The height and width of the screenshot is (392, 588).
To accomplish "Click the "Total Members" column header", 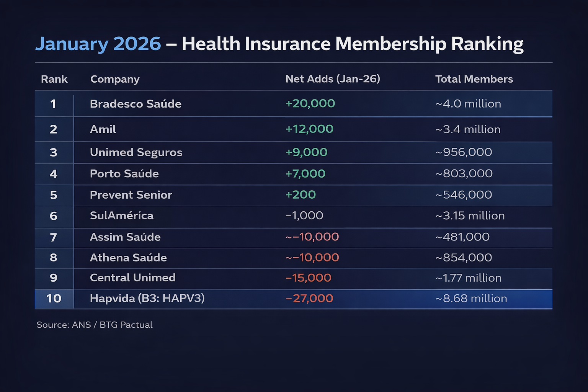I will tap(474, 79).
